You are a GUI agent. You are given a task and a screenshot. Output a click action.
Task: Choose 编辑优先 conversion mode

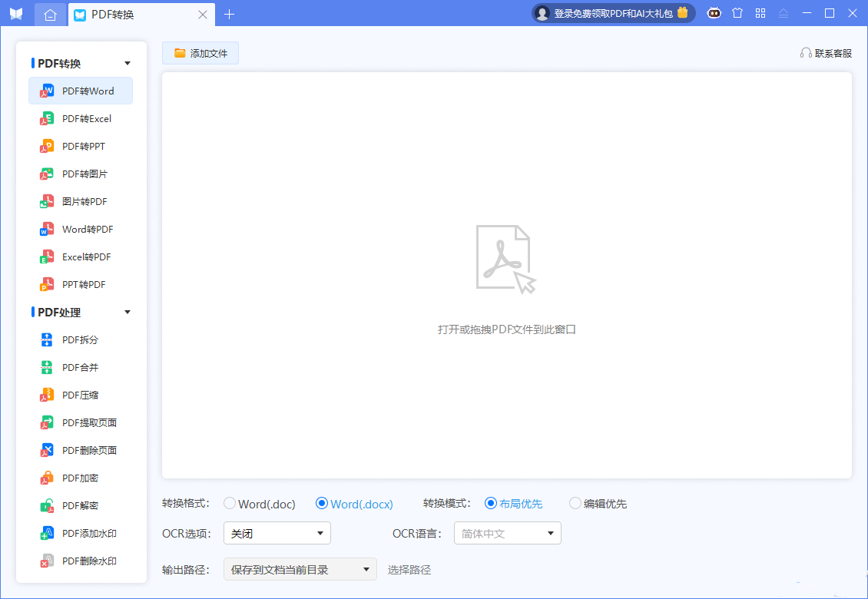coord(598,504)
